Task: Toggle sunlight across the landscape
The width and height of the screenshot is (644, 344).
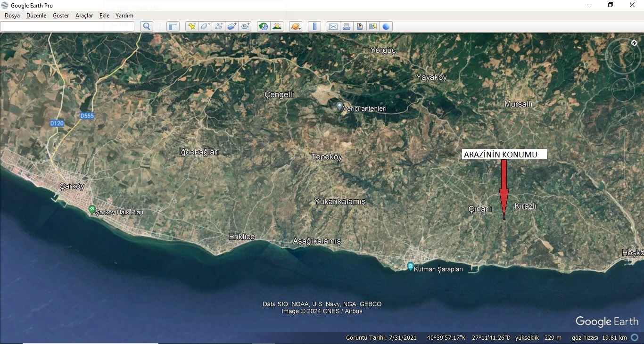Action: [277, 26]
